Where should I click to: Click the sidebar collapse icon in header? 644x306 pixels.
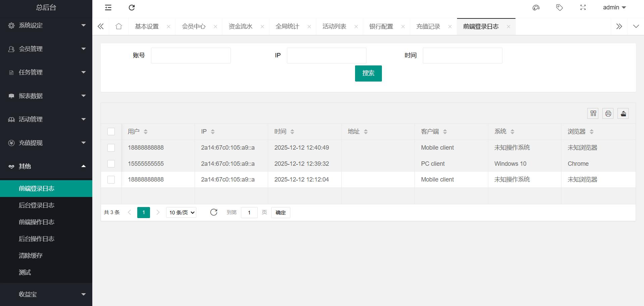[108, 7]
